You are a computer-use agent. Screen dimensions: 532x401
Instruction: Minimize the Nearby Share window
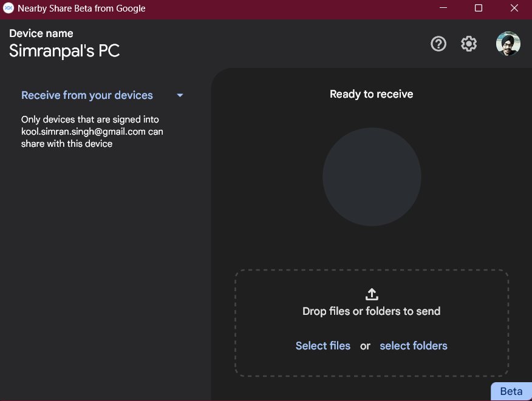tap(443, 8)
